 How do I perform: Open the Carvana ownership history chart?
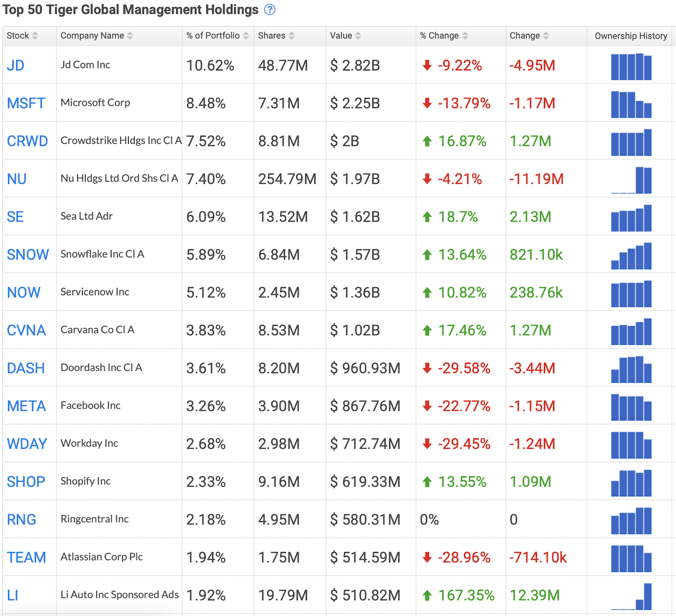(631, 331)
